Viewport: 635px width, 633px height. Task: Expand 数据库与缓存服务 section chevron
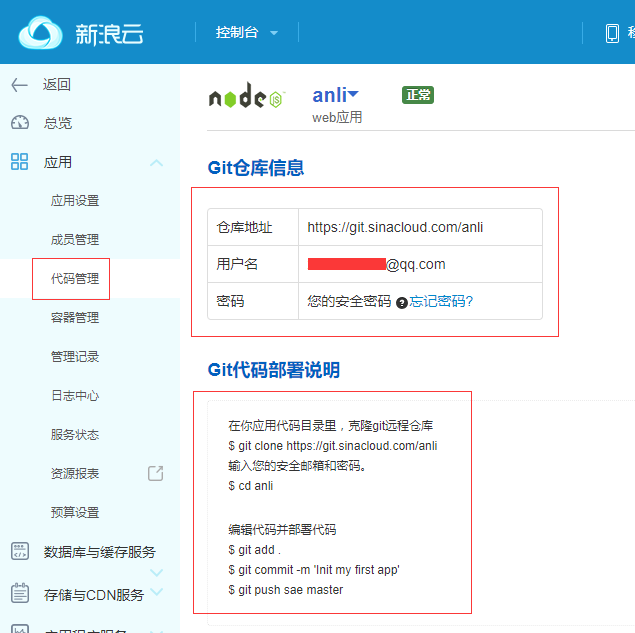pyautogui.click(x=157, y=572)
